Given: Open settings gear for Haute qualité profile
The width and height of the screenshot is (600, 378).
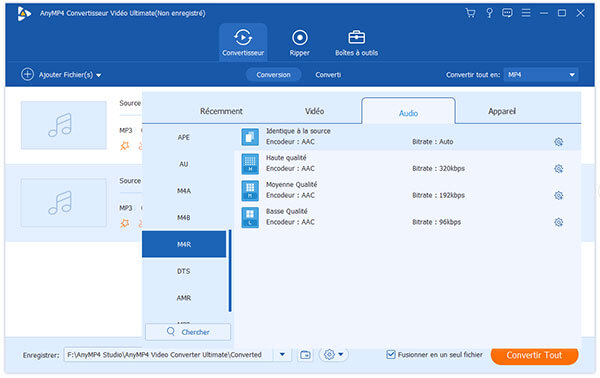Looking at the screenshot, I should [558, 169].
